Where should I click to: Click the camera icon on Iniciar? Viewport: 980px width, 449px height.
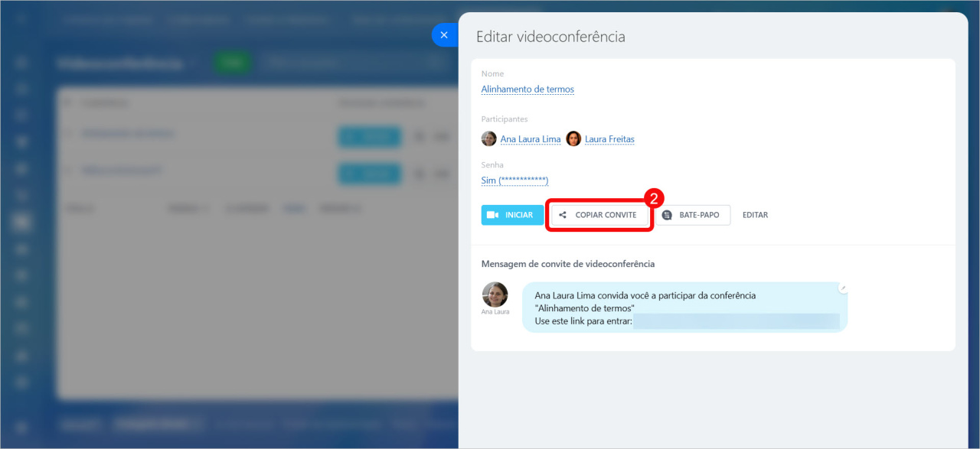click(x=493, y=215)
